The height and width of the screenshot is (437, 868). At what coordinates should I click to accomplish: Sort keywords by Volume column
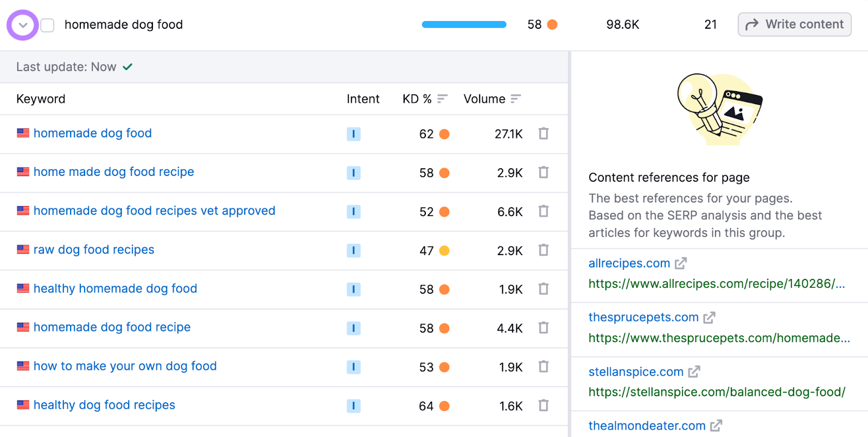coord(515,99)
